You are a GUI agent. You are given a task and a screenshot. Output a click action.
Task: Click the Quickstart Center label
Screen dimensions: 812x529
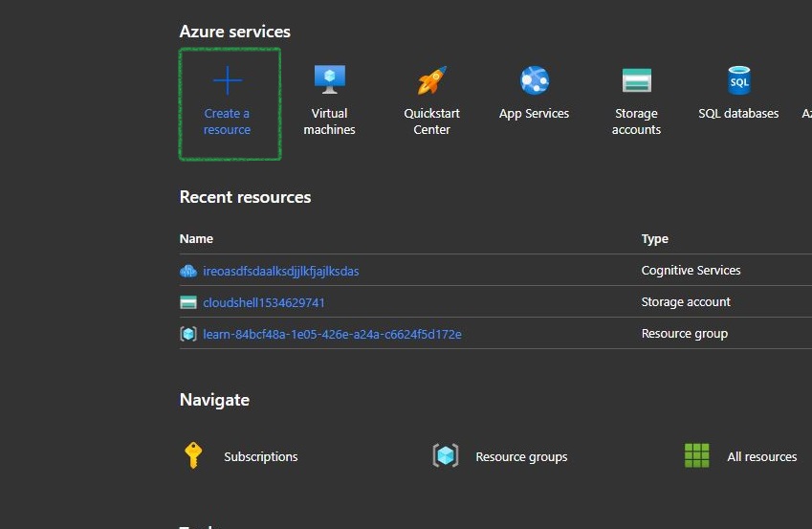click(x=432, y=121)
